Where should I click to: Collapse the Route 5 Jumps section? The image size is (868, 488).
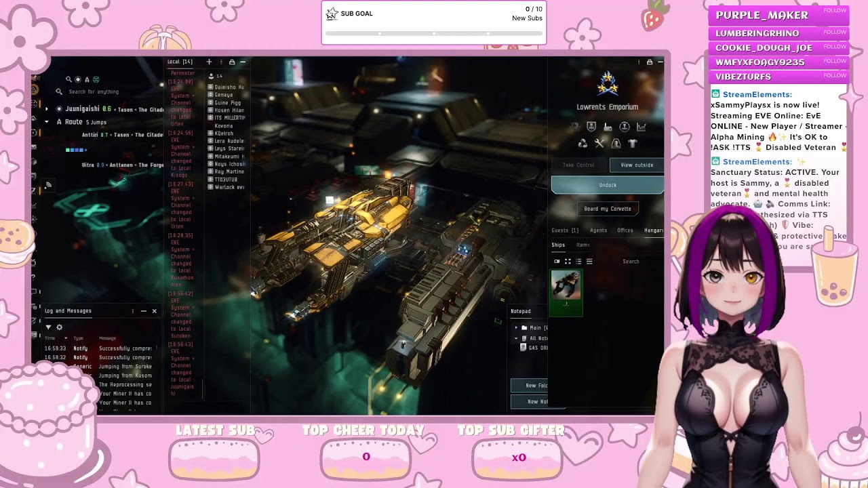[x=47, y=122]
